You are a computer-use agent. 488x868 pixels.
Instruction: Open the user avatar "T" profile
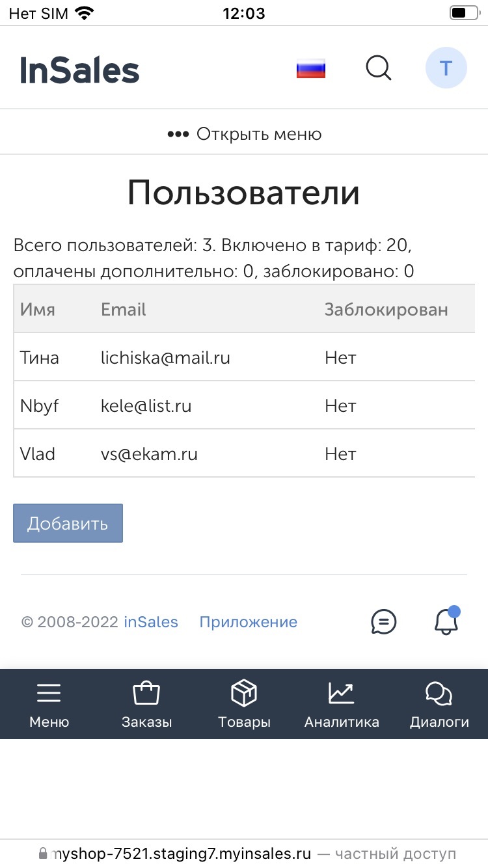click(446, 68)
